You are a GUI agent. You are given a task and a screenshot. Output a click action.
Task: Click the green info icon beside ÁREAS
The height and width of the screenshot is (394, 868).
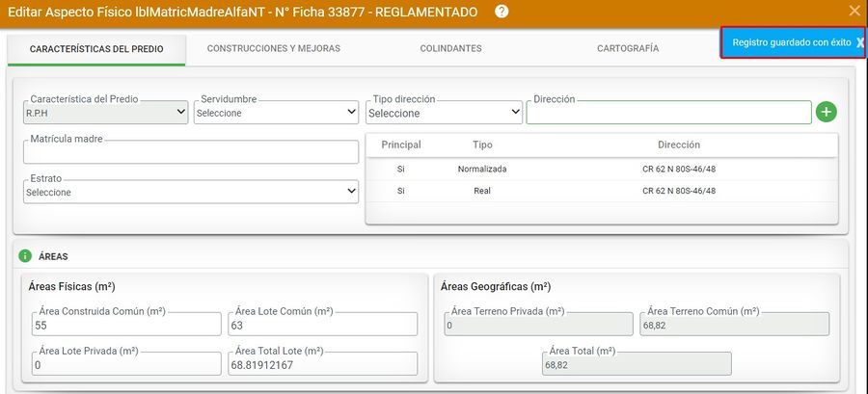click(x=26, y=256)
